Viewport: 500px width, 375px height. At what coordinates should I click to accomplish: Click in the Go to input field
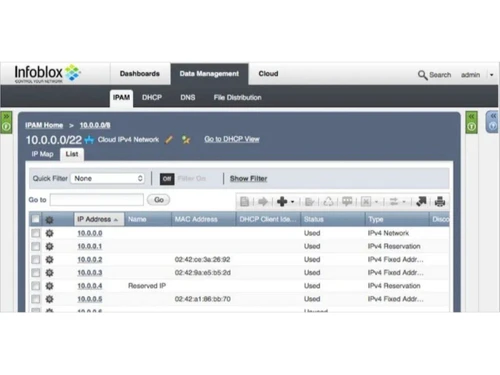pos(97,200)
